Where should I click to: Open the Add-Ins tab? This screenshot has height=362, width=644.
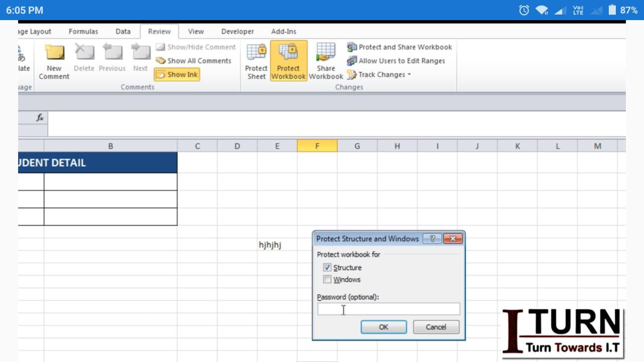click(284, 31)
